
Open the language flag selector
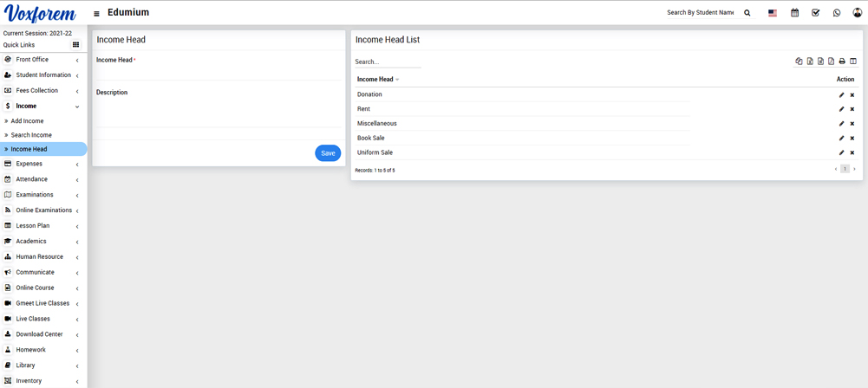(x=773, y=13)
